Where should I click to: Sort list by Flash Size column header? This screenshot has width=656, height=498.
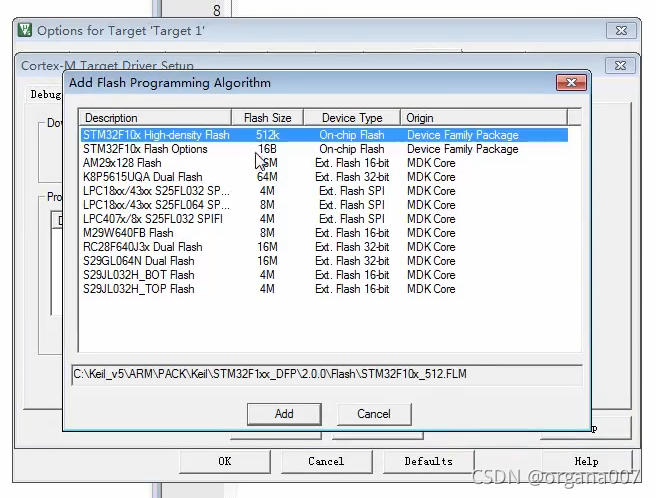(267, 118)
